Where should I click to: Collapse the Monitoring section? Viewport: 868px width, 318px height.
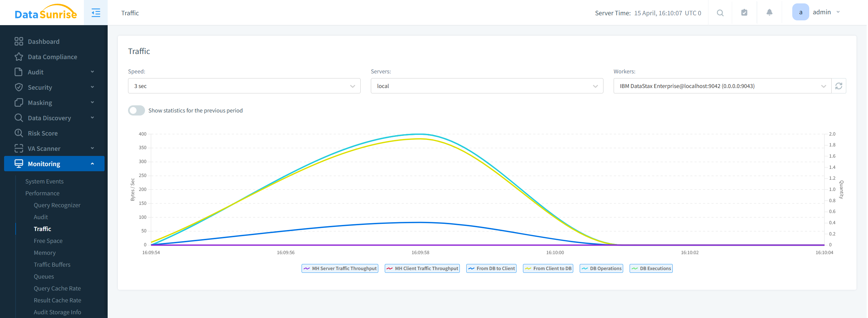92,163
